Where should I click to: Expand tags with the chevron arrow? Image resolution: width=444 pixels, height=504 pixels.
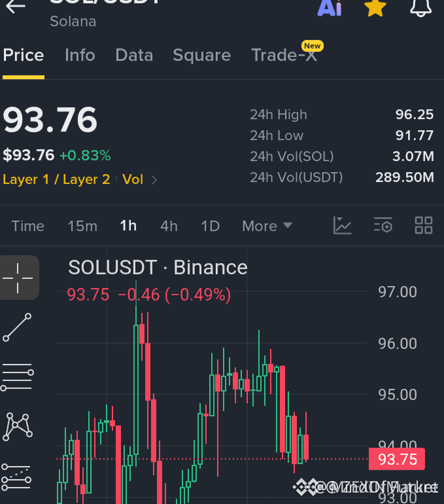click(154, 180)
